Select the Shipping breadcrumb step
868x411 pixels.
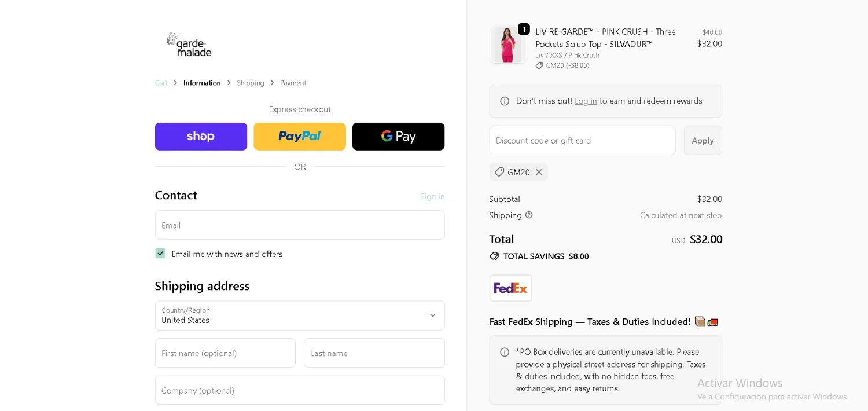pyautogui.click(x=251, y=83)
